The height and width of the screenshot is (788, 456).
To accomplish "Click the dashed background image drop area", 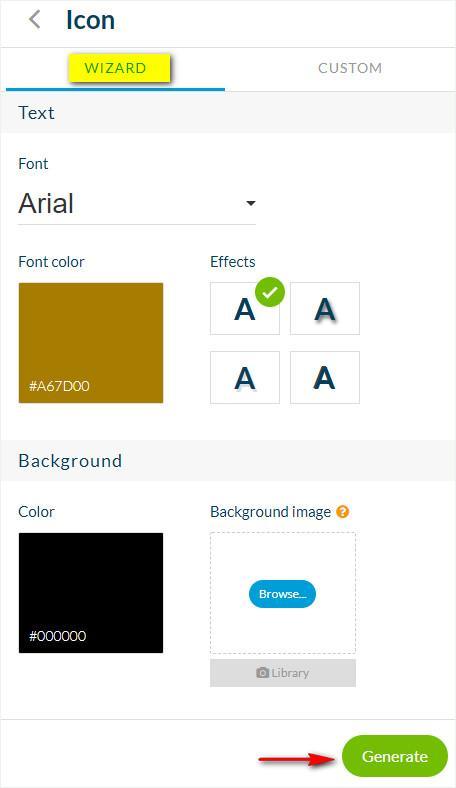I will pos(283,593).
